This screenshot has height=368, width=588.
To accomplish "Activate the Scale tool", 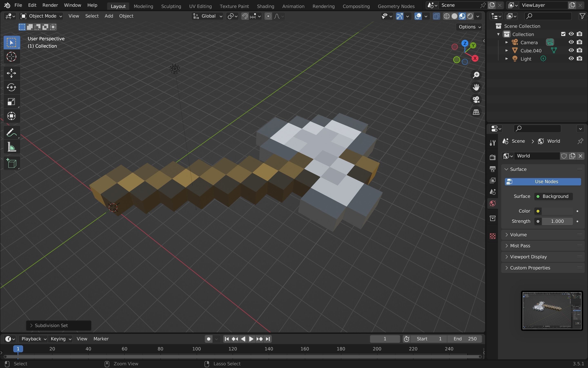I will 11,102.
